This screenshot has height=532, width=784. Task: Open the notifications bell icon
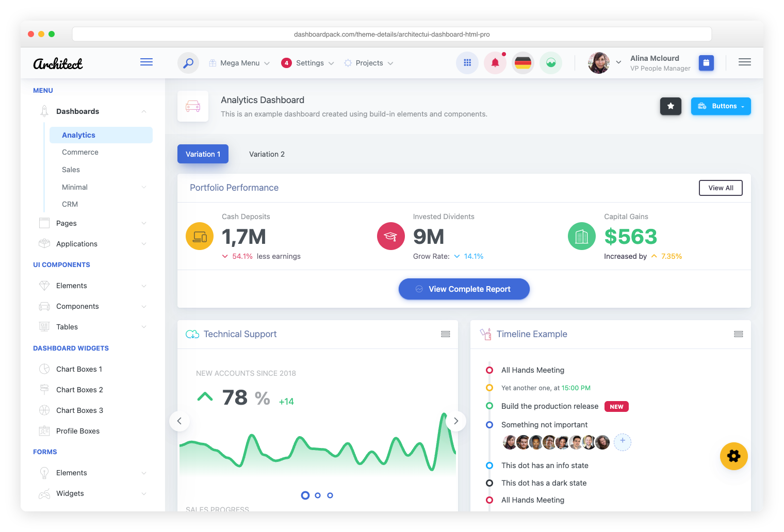495,63
